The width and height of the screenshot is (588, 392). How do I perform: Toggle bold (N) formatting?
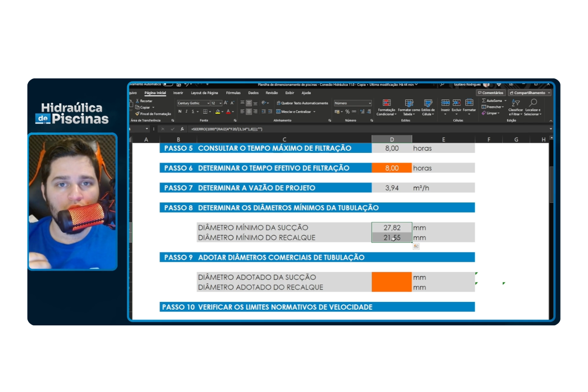coord(180,112)
